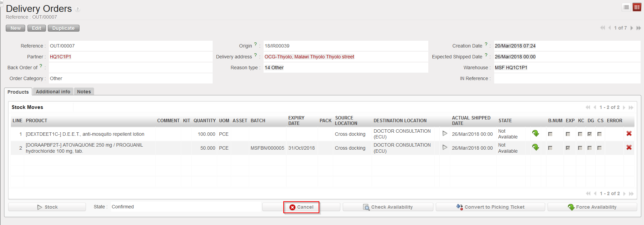
Task: Open partner link HQ1C1P1
Action: pos(60,57)
